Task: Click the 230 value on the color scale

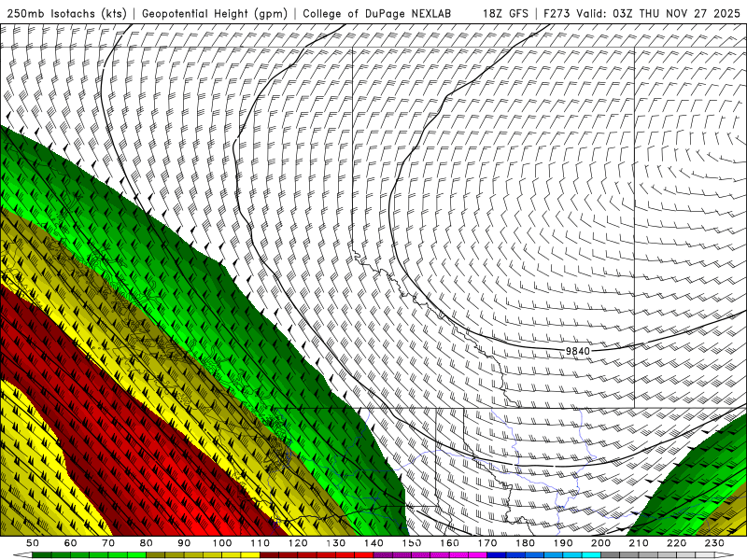Action: pos(714,543)
